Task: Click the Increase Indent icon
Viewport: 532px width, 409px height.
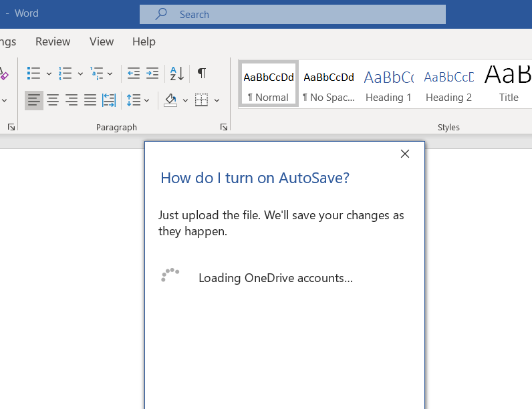Action: tap(152, 74)
